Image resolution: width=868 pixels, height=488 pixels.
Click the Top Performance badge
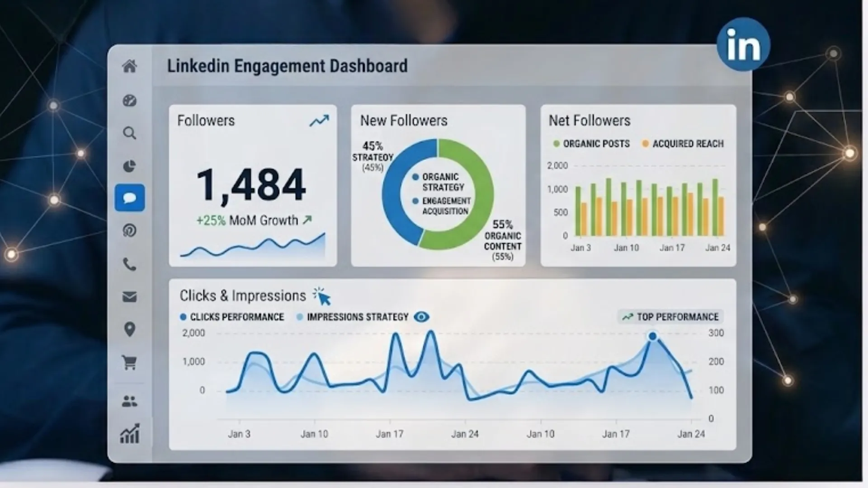(670, 317)
